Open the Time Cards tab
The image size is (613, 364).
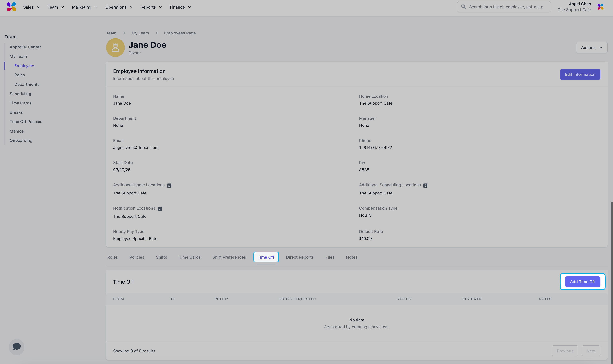(190, 257)
